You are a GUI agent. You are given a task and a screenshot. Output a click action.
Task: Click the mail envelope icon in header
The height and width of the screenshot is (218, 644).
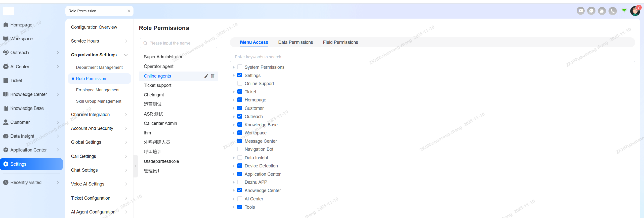pyautogui.click(x=580, y=11)
